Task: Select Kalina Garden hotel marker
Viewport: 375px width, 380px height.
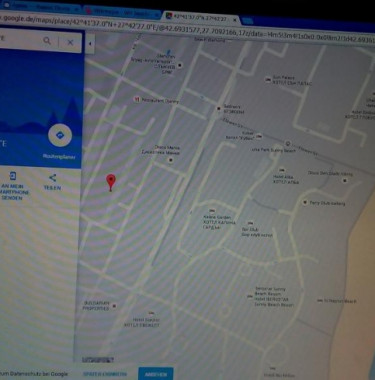Action: point(211,211)
